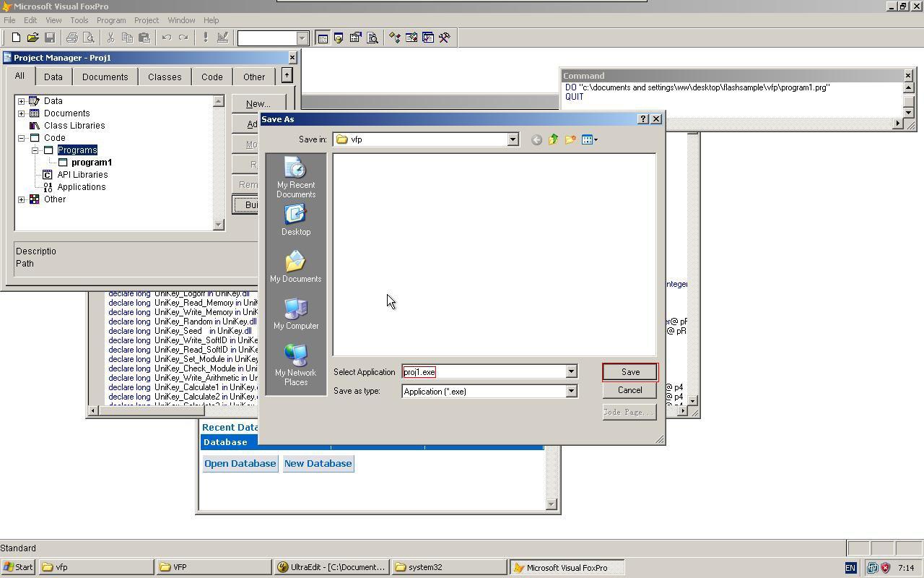Toggle the Command Window toolbar icon

click(322, 38)
